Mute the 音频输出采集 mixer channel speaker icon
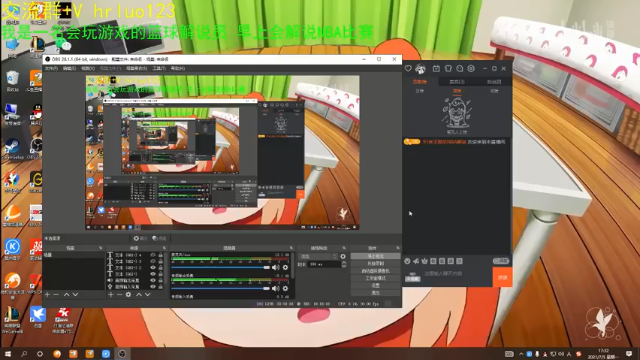640x360 pixels. pos(276,288)
